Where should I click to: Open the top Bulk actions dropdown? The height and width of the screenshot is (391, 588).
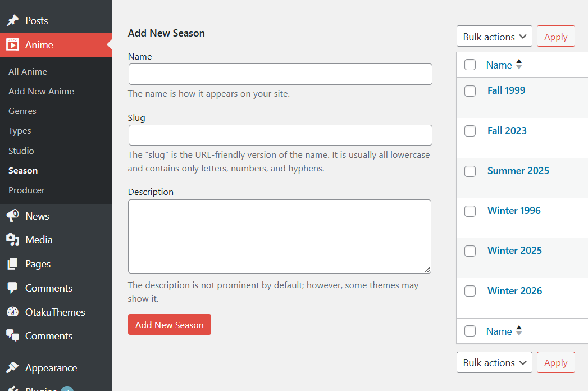pos(494,36)
